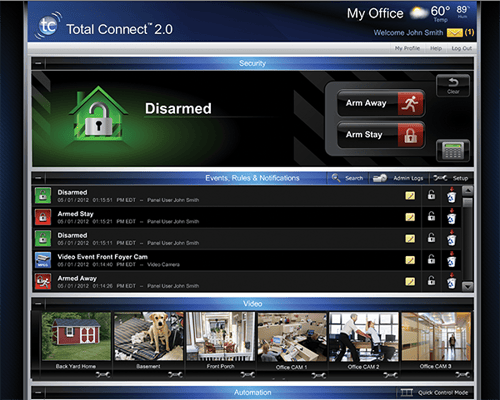The height and width of the screenshot is (400, 500).
Task: Click the events list scroll down arrow
Action: (468, 287)
